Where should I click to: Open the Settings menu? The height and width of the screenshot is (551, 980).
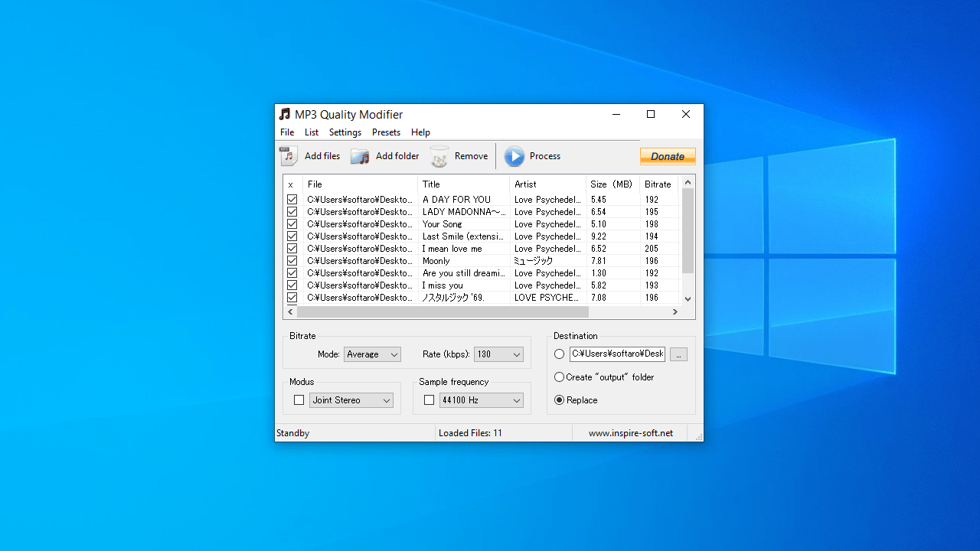click(x=345, y=132)
